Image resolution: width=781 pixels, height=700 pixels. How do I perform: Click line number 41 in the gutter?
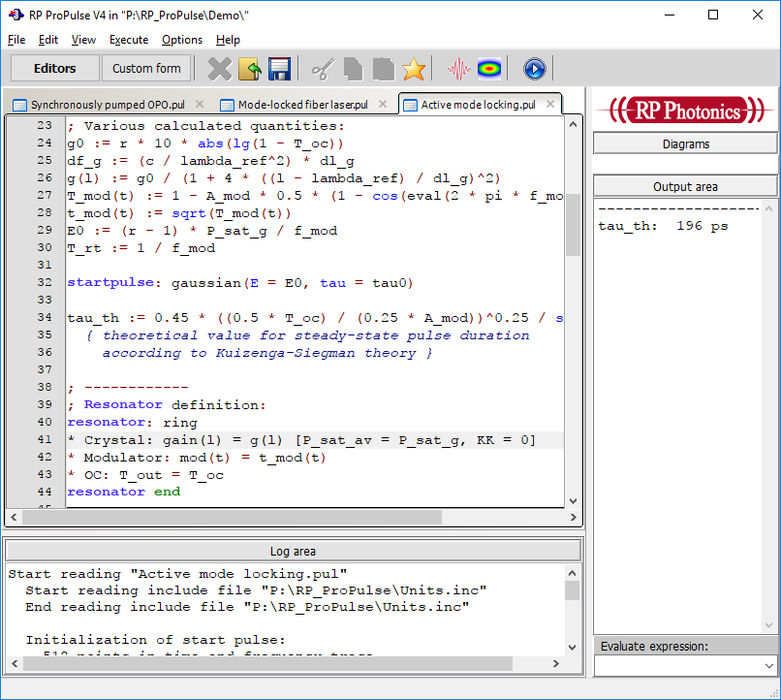pyautogui.click(x=45, y=439)
